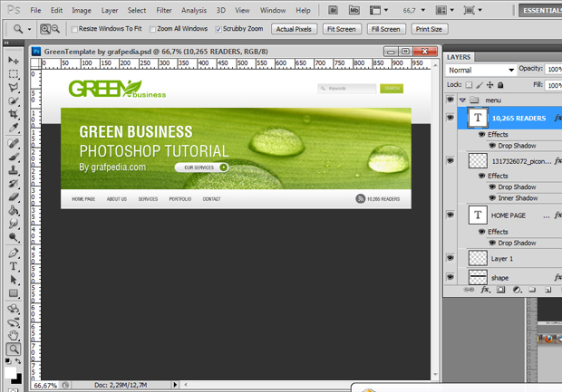The width and height of the screenshot is (562, 392).
Task: Hide the shape layer
Action: pos(451,277)
